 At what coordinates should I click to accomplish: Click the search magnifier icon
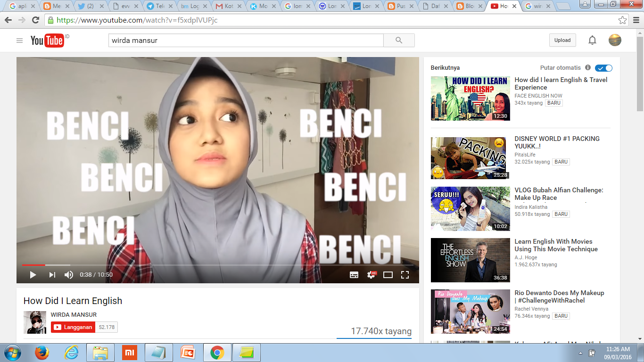(398, 41)
